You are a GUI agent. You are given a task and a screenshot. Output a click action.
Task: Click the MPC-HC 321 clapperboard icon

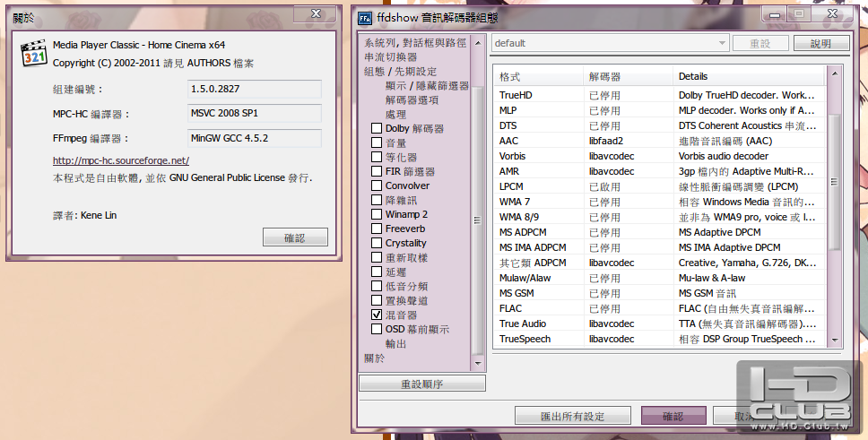34,54
